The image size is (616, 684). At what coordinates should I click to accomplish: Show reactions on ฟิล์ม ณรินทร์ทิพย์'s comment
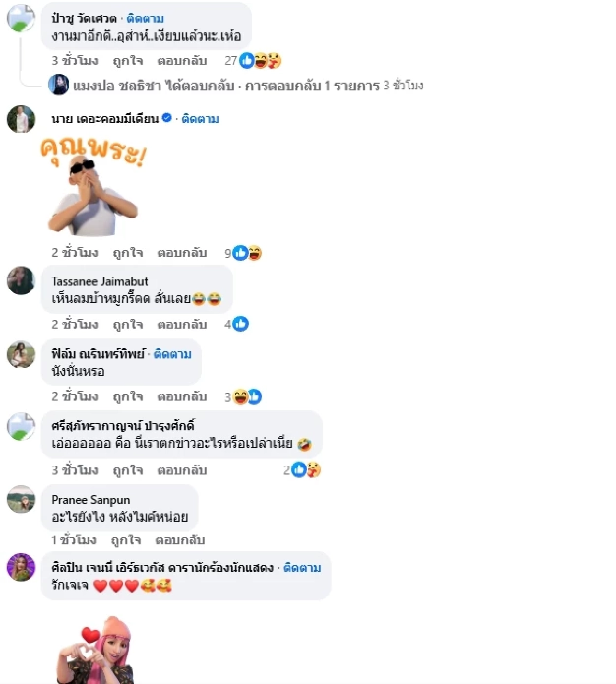[243, 396]
